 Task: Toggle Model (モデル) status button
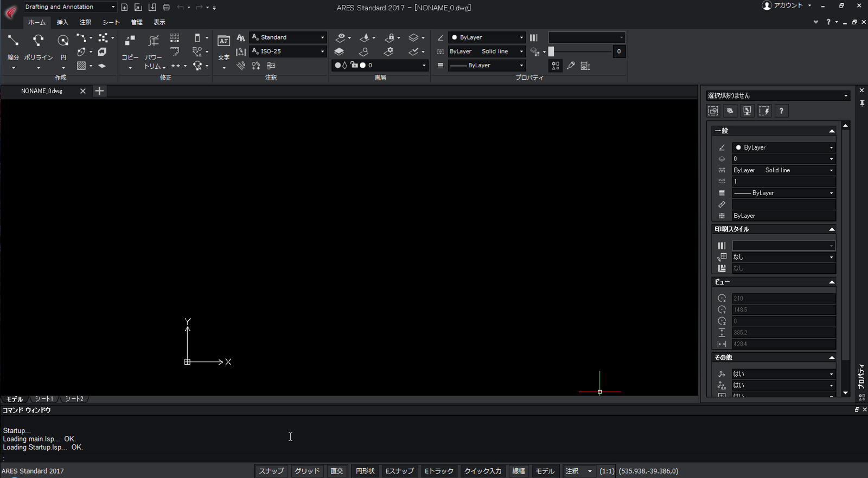[545, 471]
